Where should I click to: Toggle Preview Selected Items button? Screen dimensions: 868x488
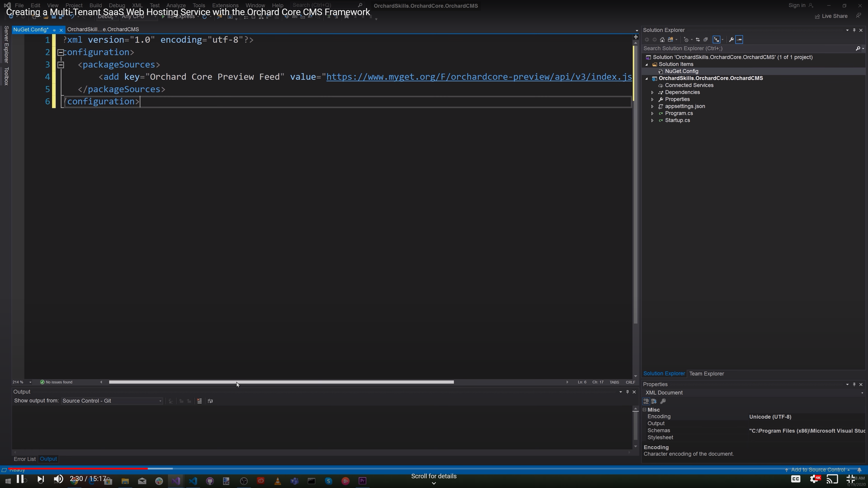pos(739,40)
